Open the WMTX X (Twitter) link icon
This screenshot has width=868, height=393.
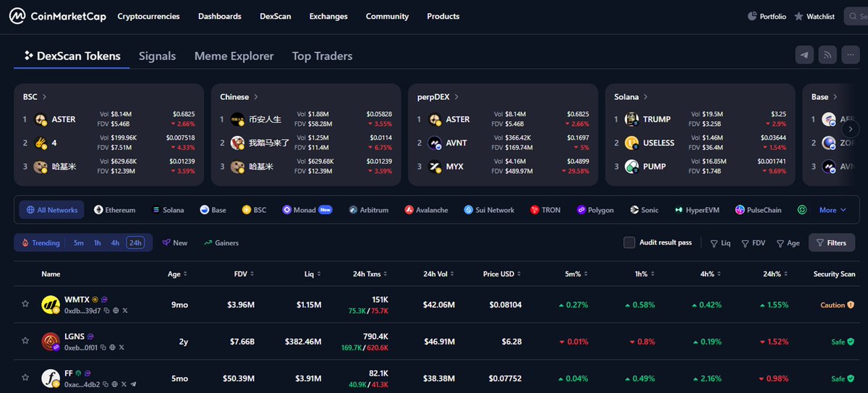click(124, 310)
